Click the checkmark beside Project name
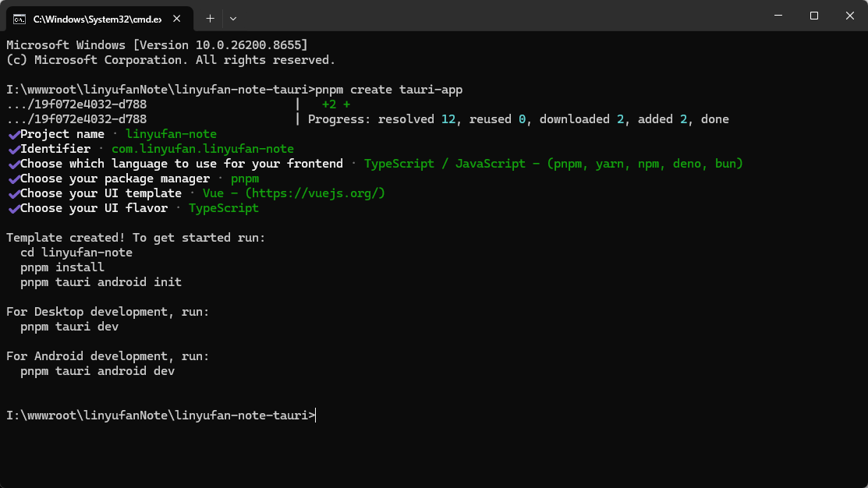Viewport: 868px width, 488px height. pyautogui.click(x=14, y=134)
